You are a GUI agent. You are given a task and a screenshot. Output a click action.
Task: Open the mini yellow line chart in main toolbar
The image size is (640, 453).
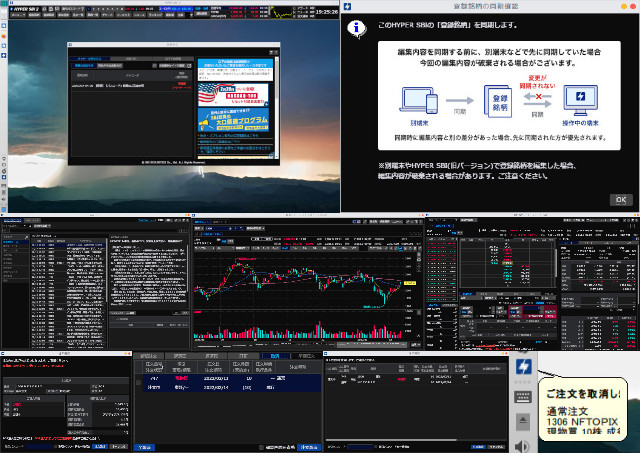282,12
